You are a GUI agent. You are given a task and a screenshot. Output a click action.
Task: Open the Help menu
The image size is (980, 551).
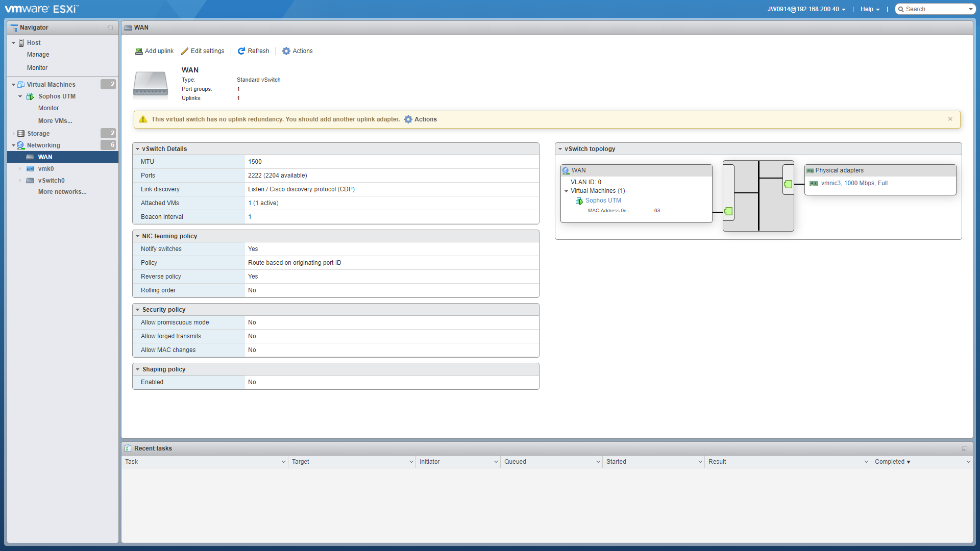coord(870,9)
